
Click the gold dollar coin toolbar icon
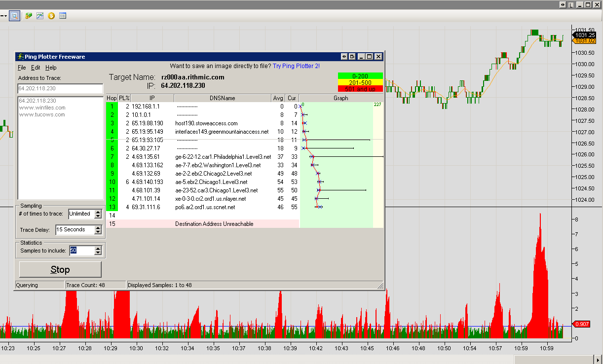coord(51,16)
